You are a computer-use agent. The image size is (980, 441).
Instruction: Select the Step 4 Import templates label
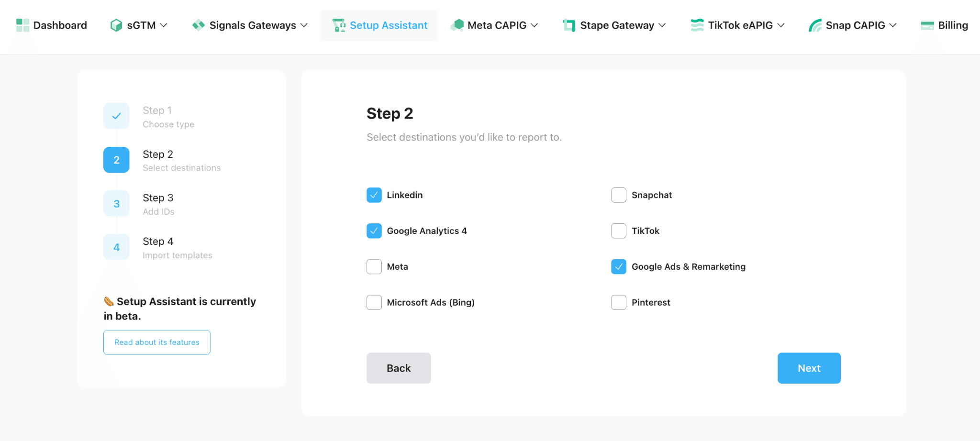[x=178, y=248]
